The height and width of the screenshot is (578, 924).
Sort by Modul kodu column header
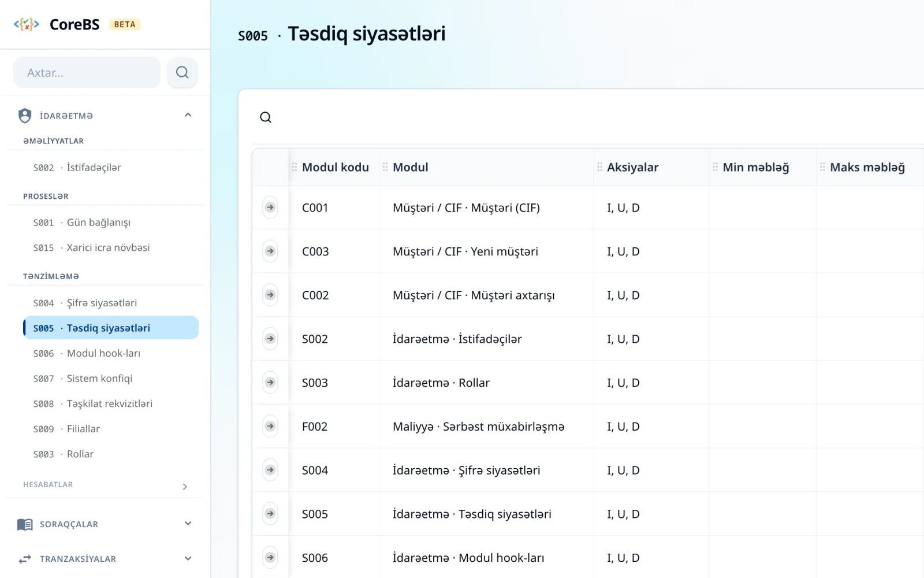pos(335,167)
